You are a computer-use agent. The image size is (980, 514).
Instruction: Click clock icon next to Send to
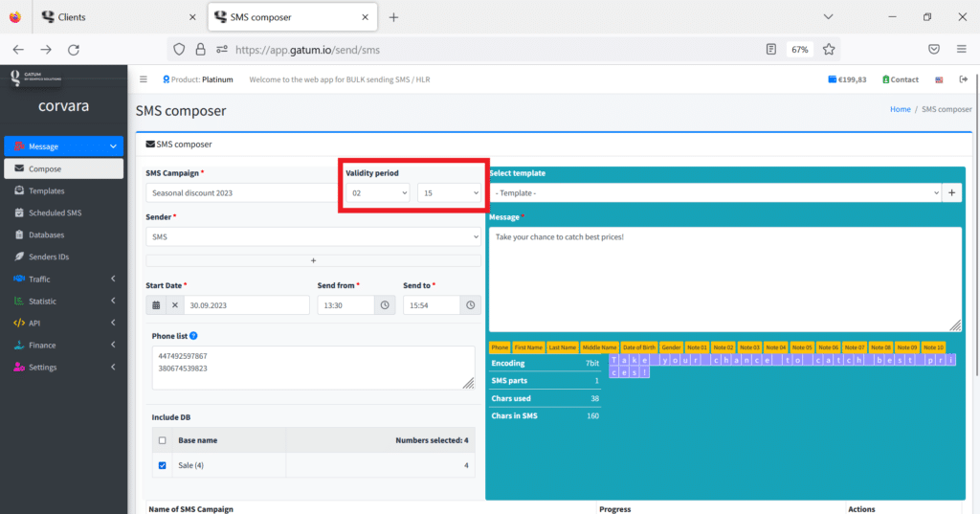[470, 305]
